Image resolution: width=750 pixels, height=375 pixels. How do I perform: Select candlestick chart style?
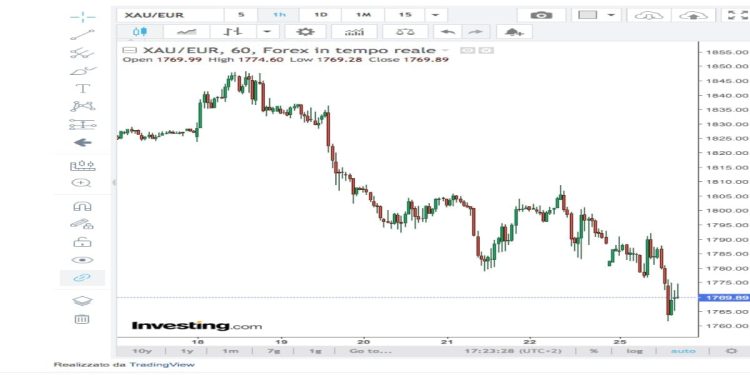tap(140, 32)
